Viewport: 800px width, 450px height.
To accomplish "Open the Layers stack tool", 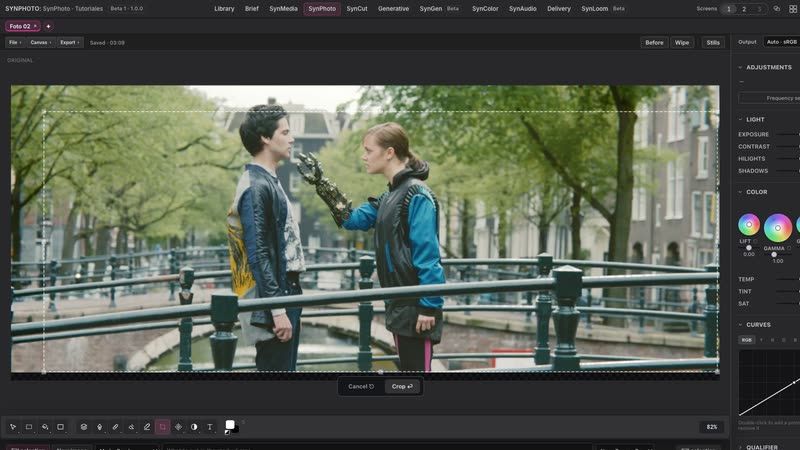I will point(84,427).
